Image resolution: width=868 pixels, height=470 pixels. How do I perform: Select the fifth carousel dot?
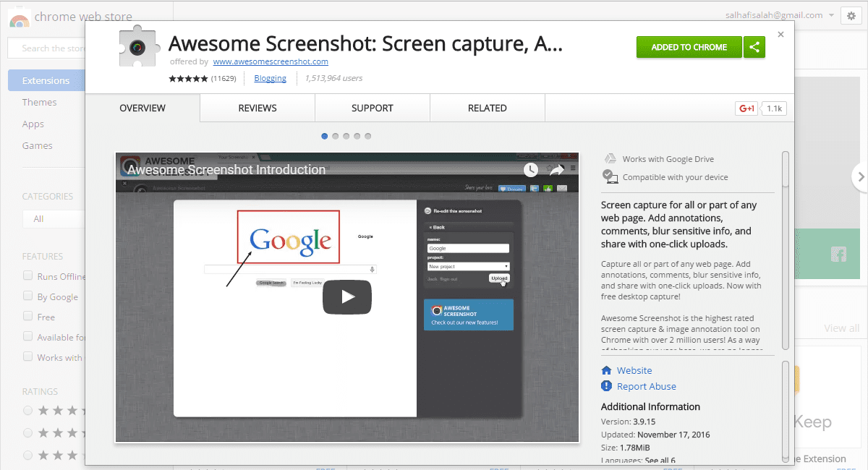click(x=368, y=136)
